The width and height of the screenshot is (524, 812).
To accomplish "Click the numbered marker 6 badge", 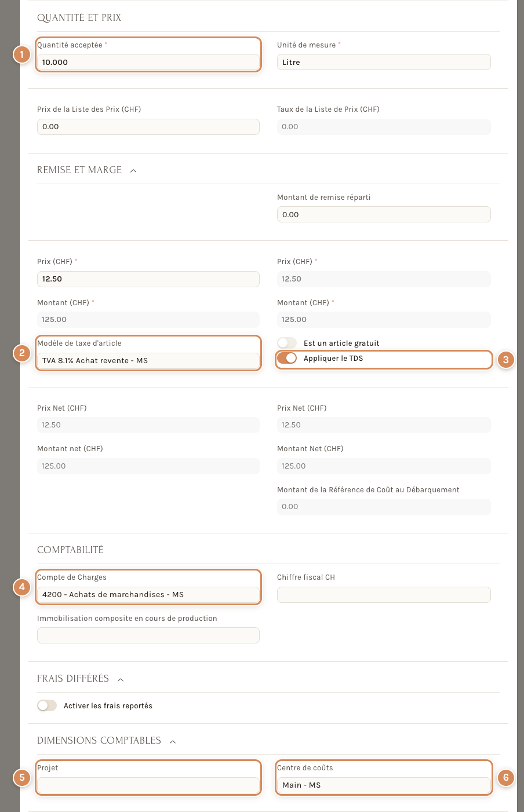I will [506, 777].
